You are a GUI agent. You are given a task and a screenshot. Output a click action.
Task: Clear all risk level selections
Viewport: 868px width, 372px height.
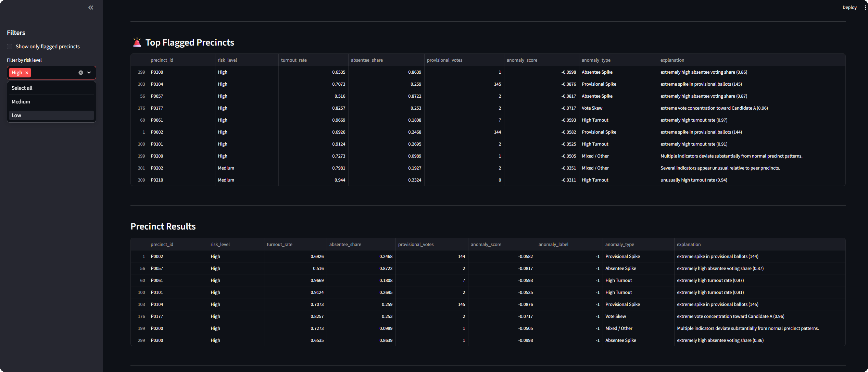pyautogui.click(x=81, y=73)
